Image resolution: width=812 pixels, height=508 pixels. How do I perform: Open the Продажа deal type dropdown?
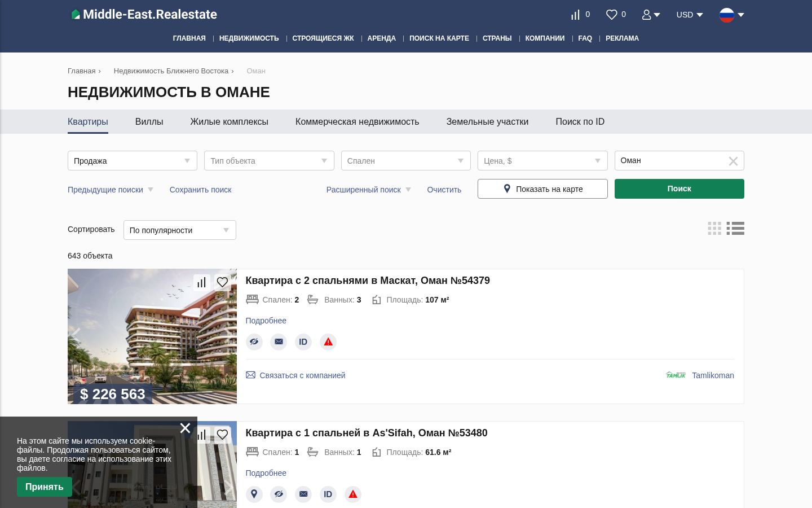(133, 161)
